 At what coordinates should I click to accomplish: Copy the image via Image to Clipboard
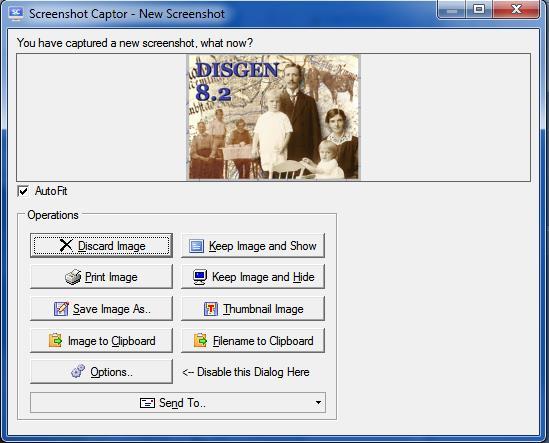pyautogui.click(x=101, y=340)
